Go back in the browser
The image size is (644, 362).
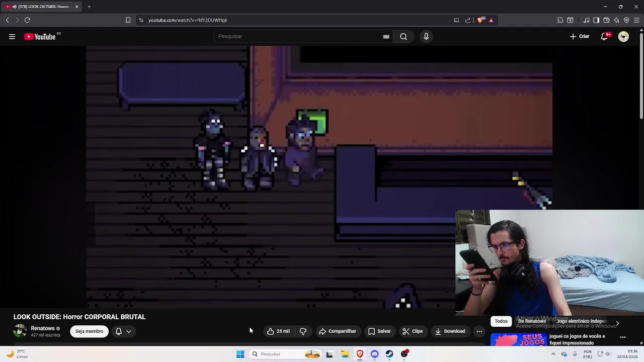coord(8,20)
